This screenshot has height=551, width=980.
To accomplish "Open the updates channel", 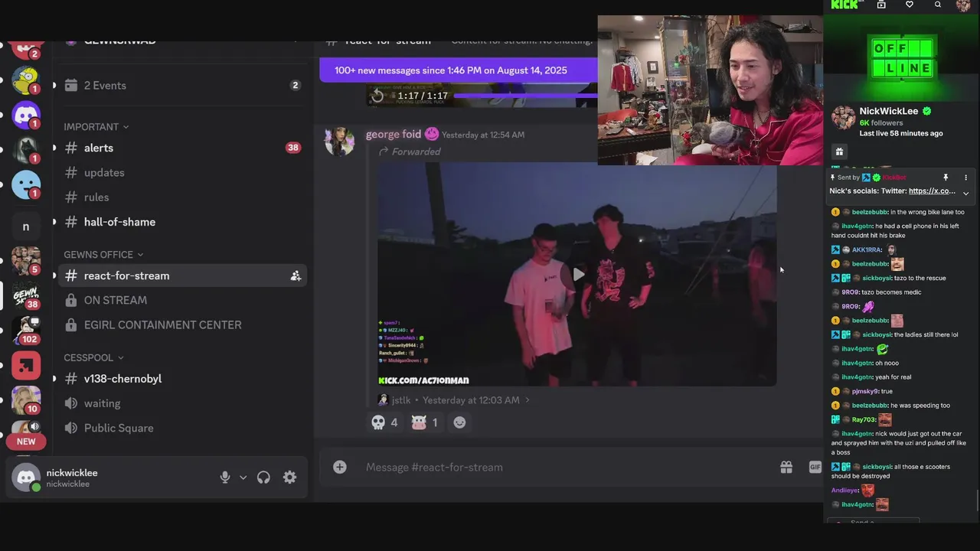I will [x=183, y=173].
